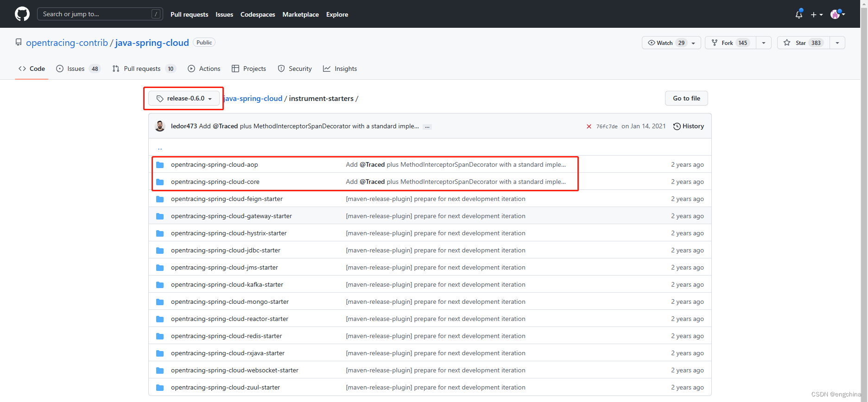The image size is (868, 402).
Task: Expand the commit message ellipsis button
Action: (427, 126)
